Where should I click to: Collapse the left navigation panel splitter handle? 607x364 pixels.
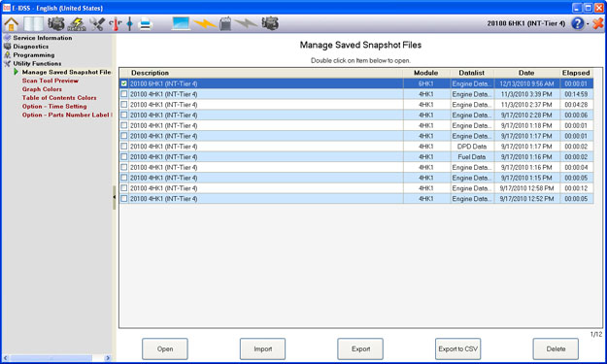pyautogui.click(x=115, y=197)
